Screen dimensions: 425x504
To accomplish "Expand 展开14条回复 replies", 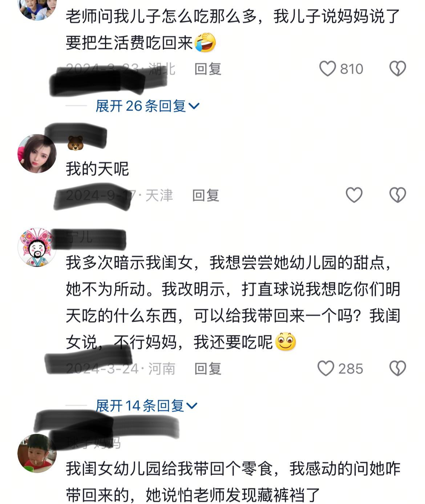I will (146, 406).
